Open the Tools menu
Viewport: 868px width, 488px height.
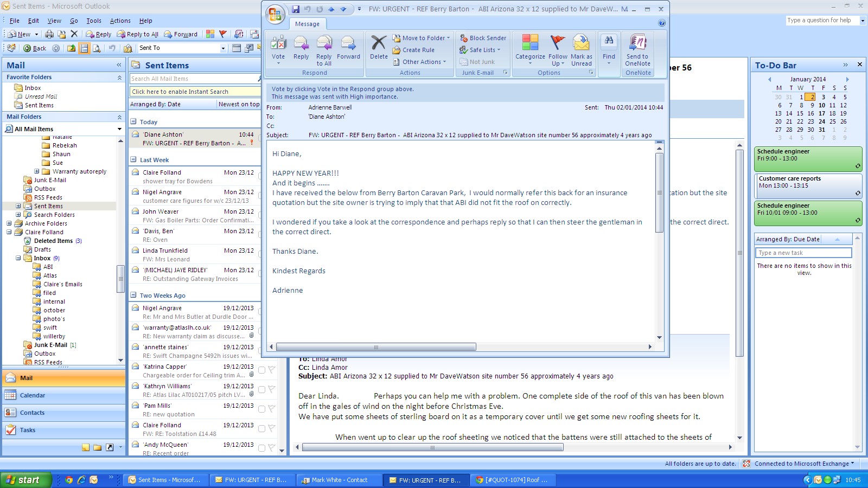pos(94,21)
